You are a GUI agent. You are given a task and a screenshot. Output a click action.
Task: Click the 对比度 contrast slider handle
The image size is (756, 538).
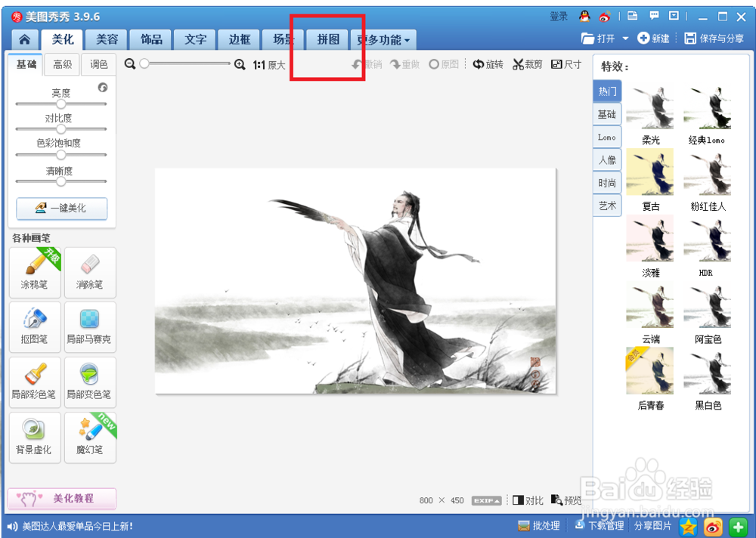pyautogui.click(x=60, y=128)
